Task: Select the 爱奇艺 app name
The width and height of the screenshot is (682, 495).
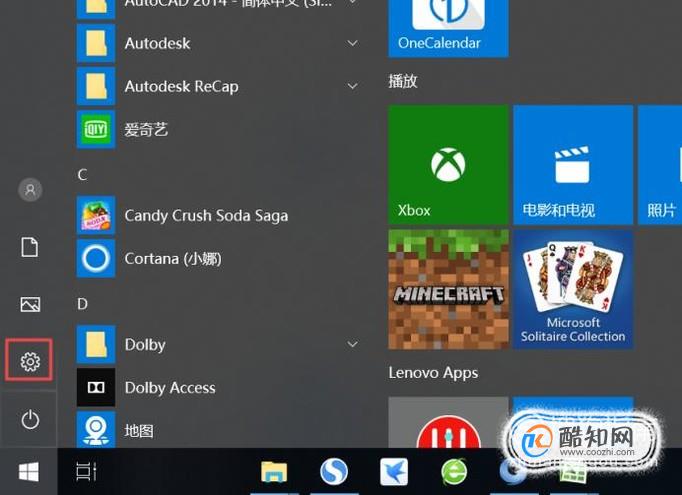Action: (x=146, y=130)
